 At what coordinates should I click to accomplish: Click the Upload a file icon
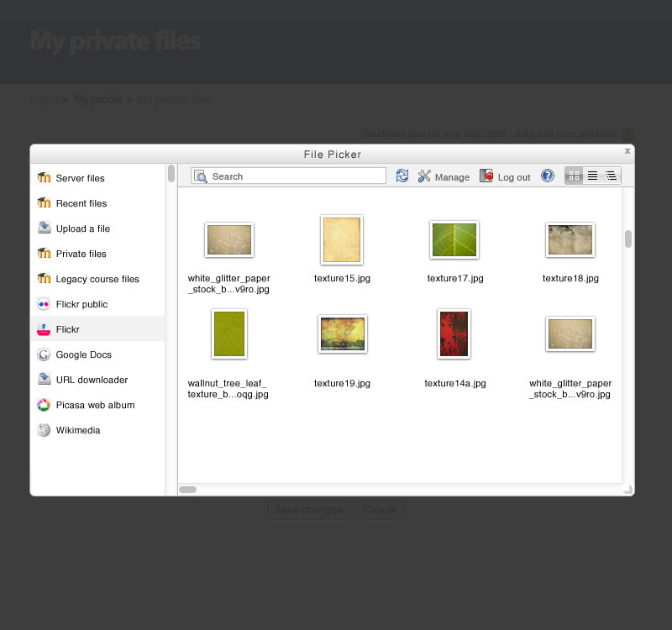45,228
